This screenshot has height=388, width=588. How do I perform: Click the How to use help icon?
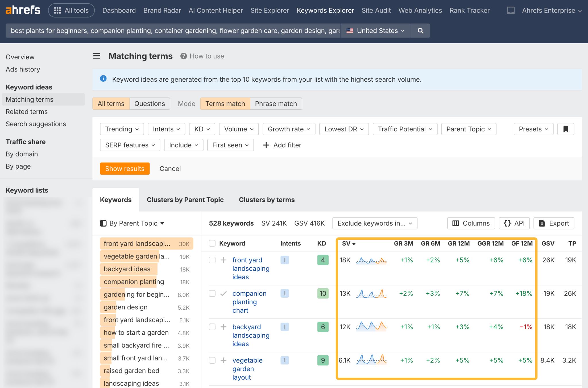pyautogui.click(x=184, y=56)
